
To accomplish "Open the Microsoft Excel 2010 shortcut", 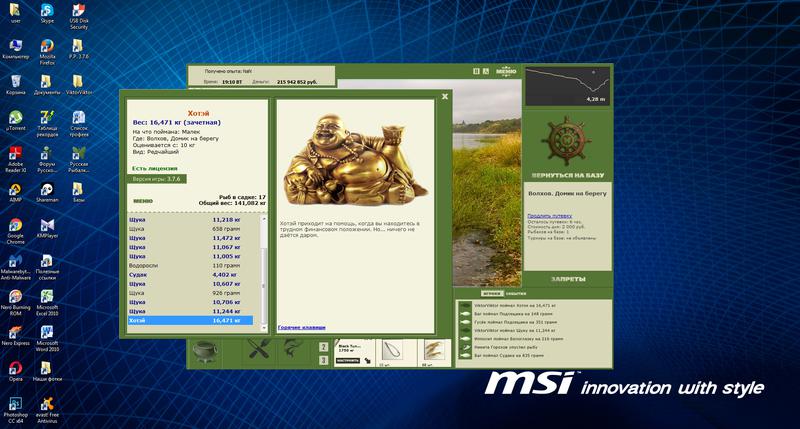I will (x=47, y=302).
